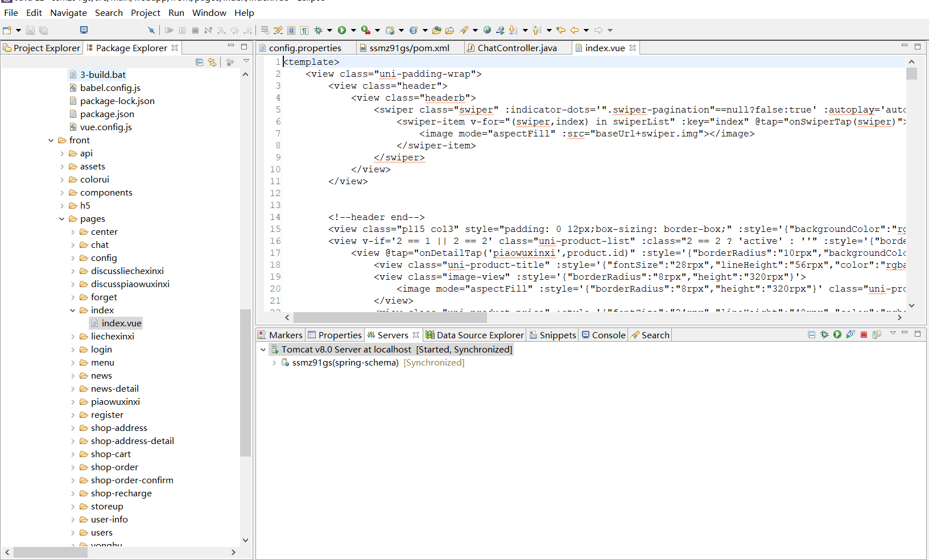The width and height of the screenshot is (929, 560).
Task: Close the Package Explorer view tab
Action: pos(175,48)
